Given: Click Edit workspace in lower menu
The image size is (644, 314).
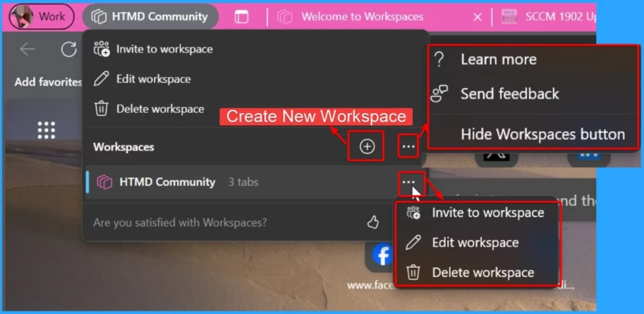Looking at the screenshot, I should [475, 242].
